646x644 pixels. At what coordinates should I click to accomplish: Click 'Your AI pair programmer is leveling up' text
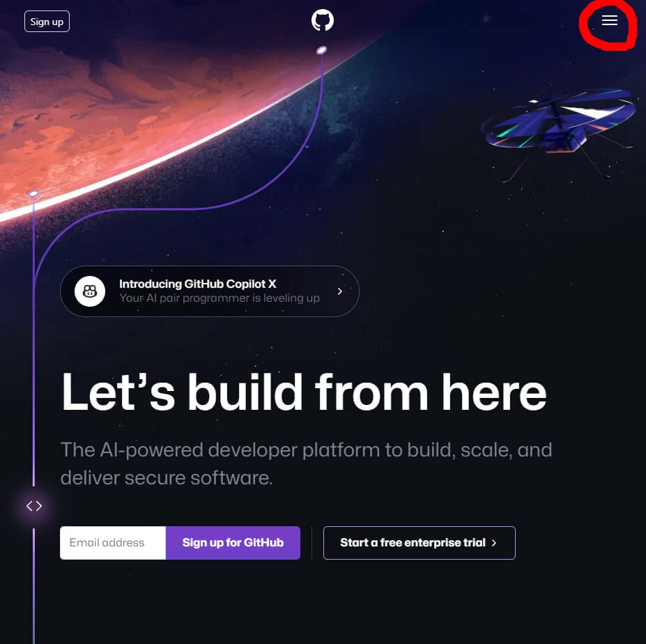(220, 298)
